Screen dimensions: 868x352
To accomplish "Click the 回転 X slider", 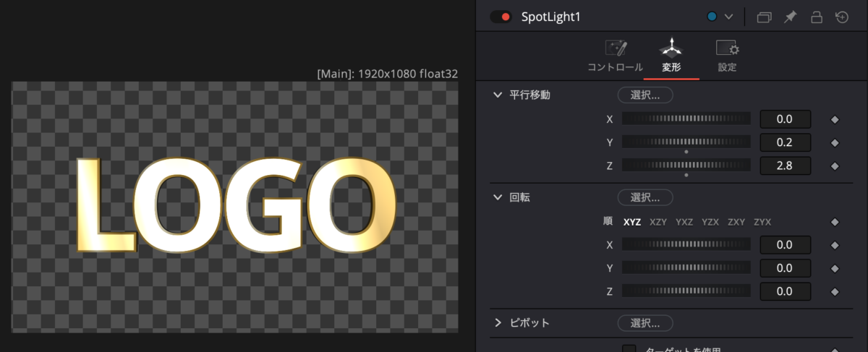I will click(686, 244).
